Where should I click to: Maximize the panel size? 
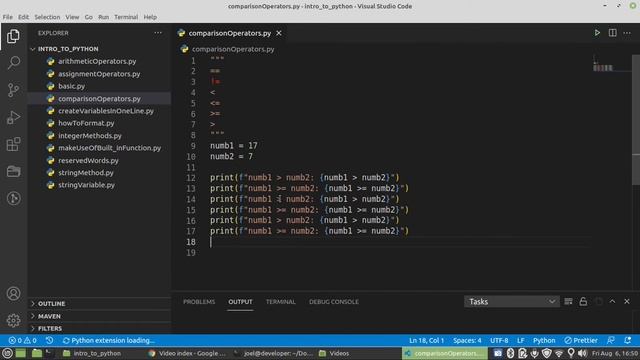click(x=612, y=302)
